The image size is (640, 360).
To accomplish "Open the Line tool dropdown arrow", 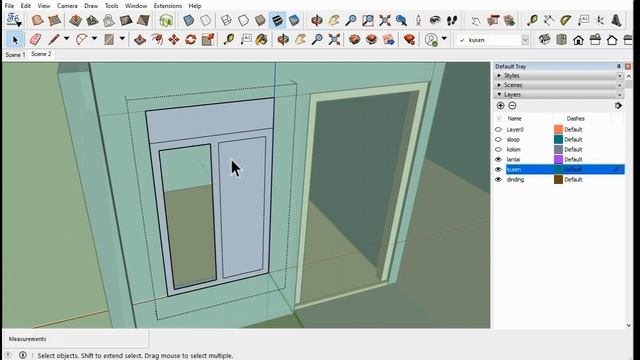I will pyautogui.click(x=66, y=39).
